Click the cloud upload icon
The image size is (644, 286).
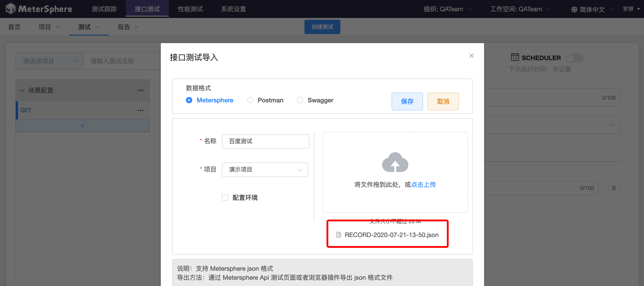pos(395,162)
